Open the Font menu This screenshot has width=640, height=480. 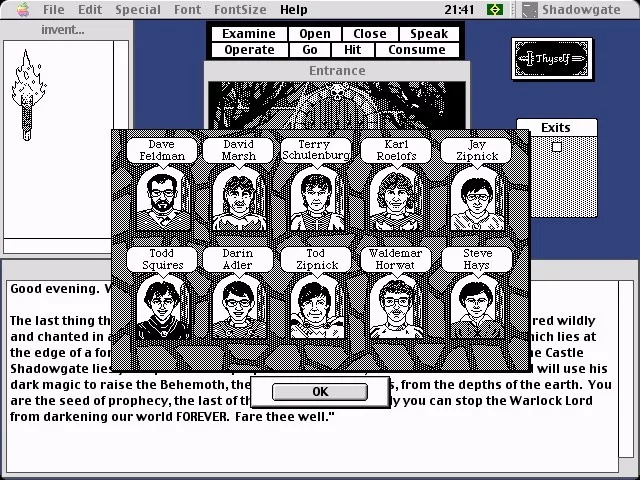(187, 9)
